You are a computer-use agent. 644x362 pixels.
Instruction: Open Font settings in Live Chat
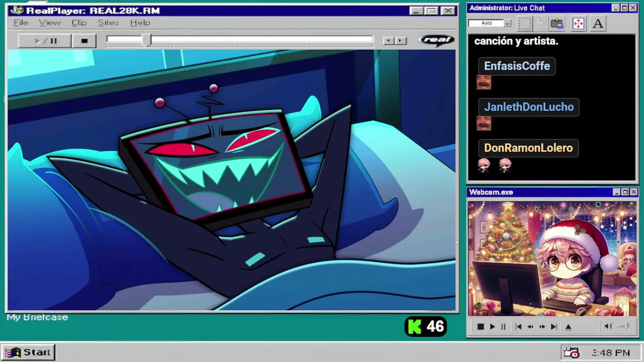tap(598, 23)
